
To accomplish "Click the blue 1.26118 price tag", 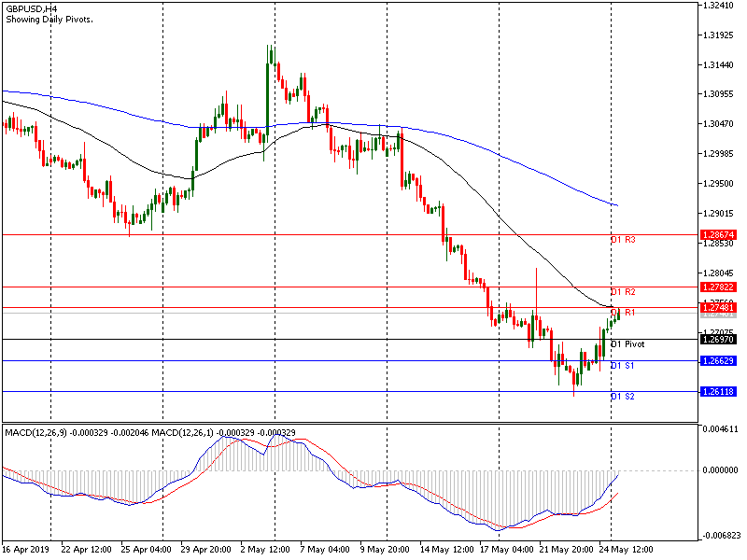I will click(x=718, y=392).
